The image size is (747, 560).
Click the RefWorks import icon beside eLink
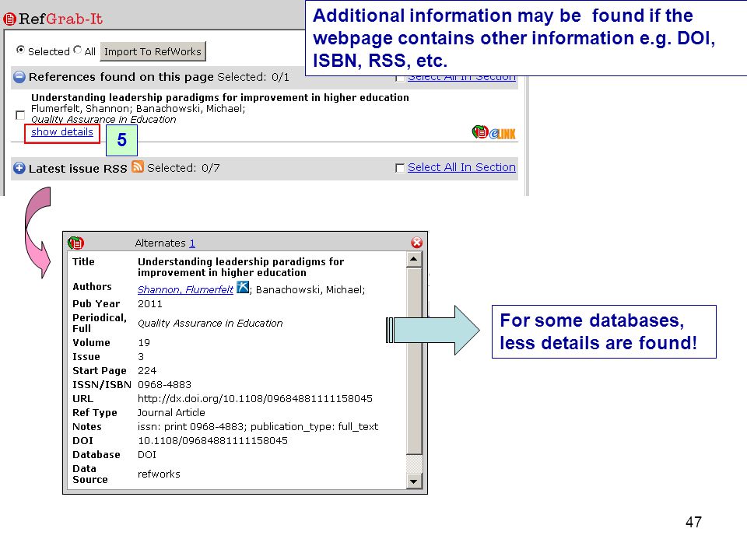click(x=480, y=132)
